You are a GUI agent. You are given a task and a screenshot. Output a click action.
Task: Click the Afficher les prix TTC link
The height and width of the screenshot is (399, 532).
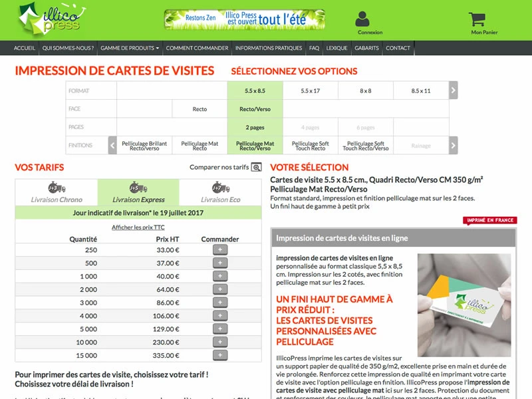[138, 227]
